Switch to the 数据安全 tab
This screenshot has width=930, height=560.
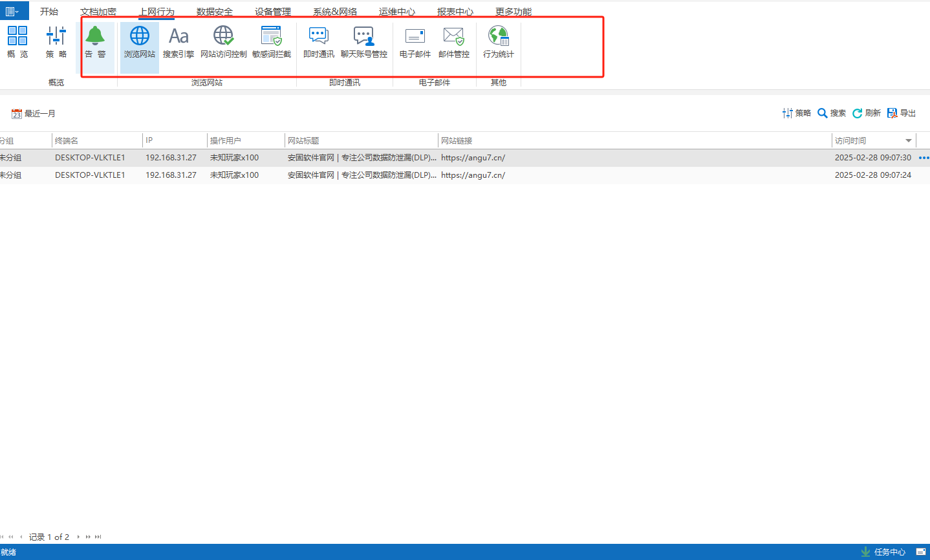click(x=215, y=12)
